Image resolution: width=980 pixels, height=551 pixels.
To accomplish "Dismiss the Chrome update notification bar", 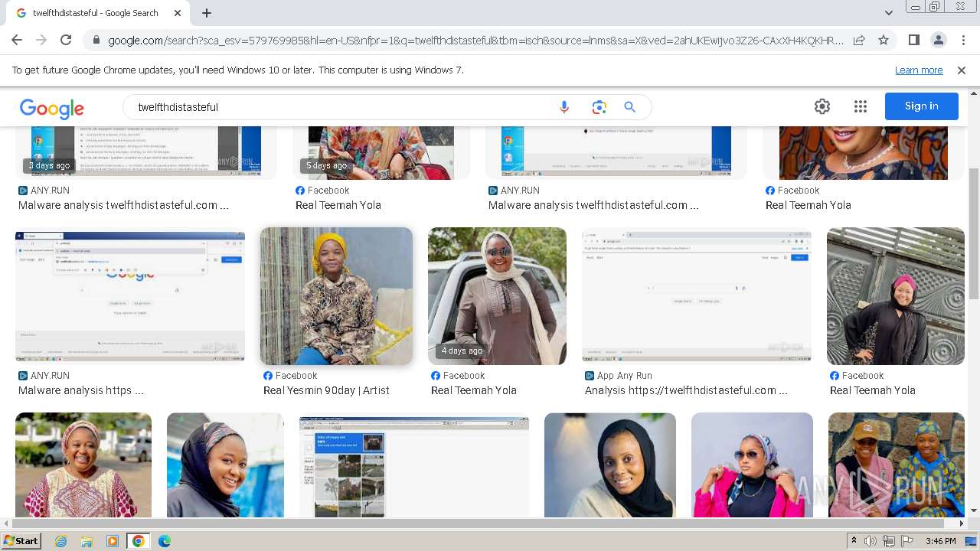I will (962, 70).
